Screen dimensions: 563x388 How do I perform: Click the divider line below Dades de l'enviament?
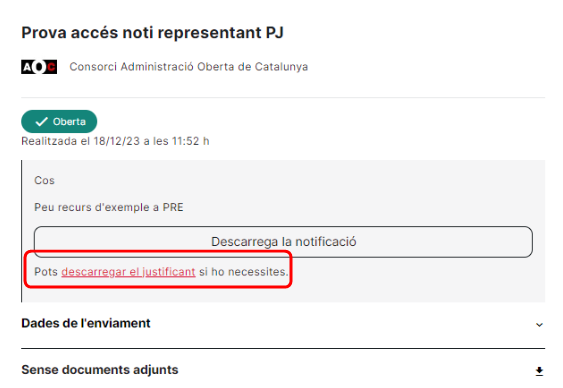tap(283, 348)
